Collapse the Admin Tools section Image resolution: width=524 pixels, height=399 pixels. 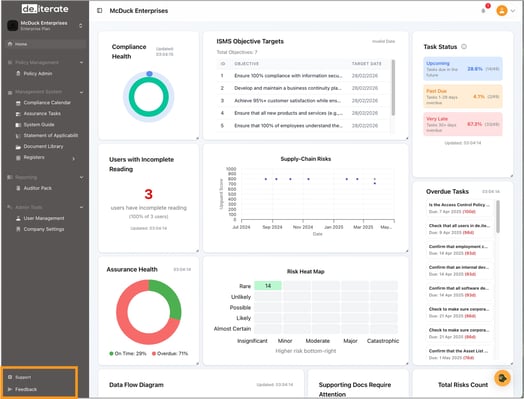click(x=82, y=207)
